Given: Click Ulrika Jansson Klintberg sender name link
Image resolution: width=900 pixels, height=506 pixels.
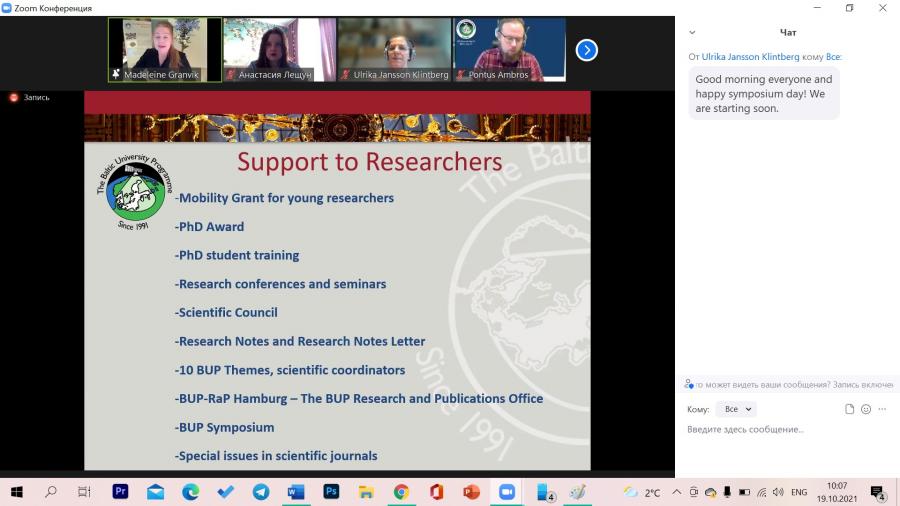Looking at the screenshot, I should point(750,57).
